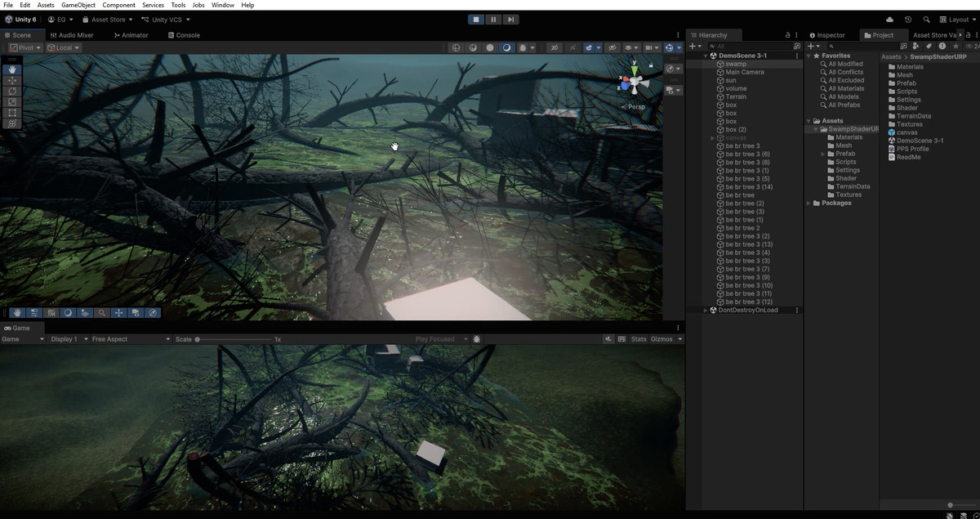Click the cloud services icon
Screen dimensions: 980x519
(889, 20)
